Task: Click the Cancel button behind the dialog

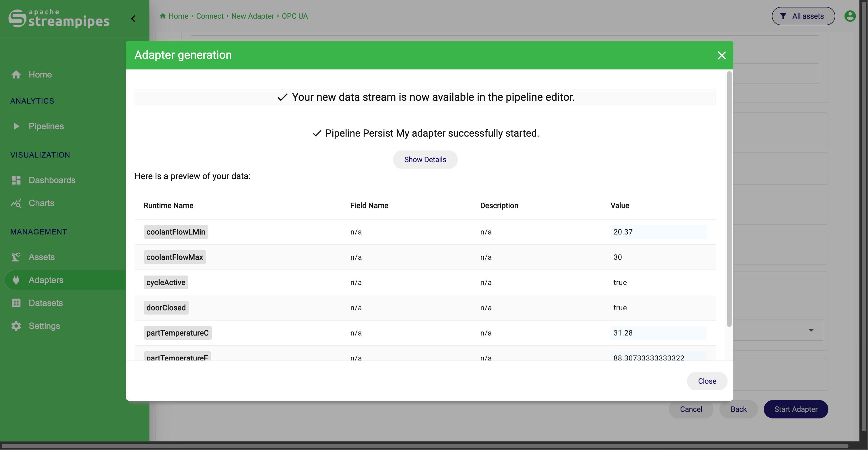Action: (x=691, y=409)
